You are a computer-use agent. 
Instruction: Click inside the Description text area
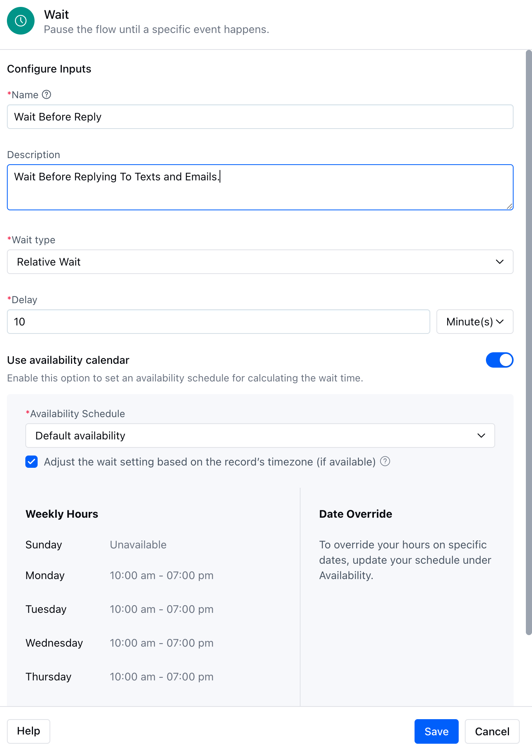point(260,187)
